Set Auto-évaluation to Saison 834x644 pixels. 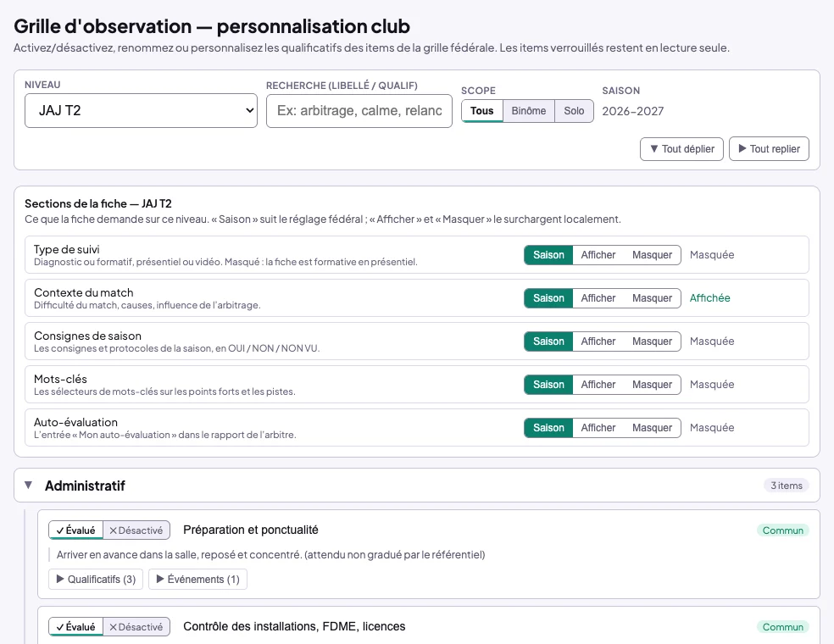(548, 428)
